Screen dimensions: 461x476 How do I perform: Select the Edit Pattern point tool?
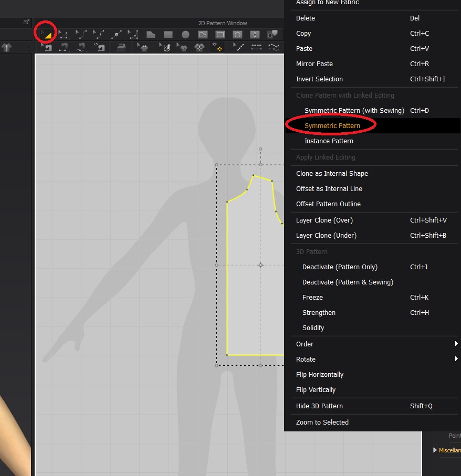pos(63,35)
